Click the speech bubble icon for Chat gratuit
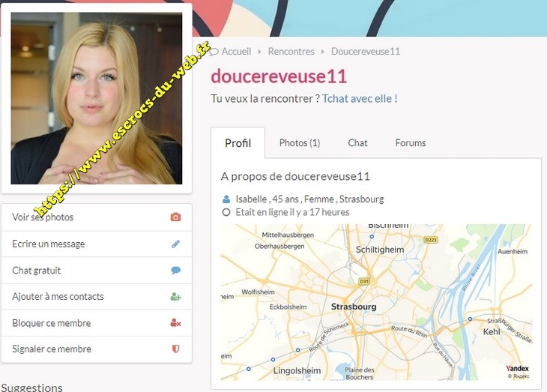This screenshot has height=392, width=547. click(x=175, y=271)
